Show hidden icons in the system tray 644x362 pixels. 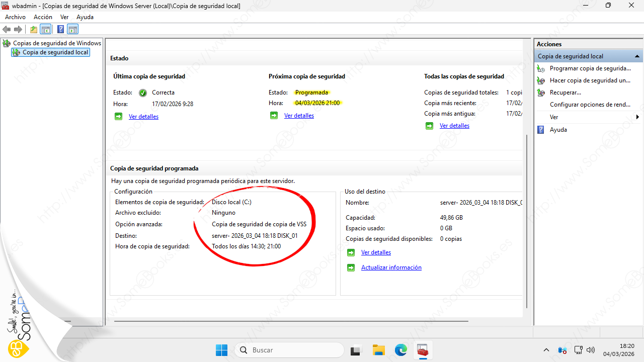click(x=546, y=350)
